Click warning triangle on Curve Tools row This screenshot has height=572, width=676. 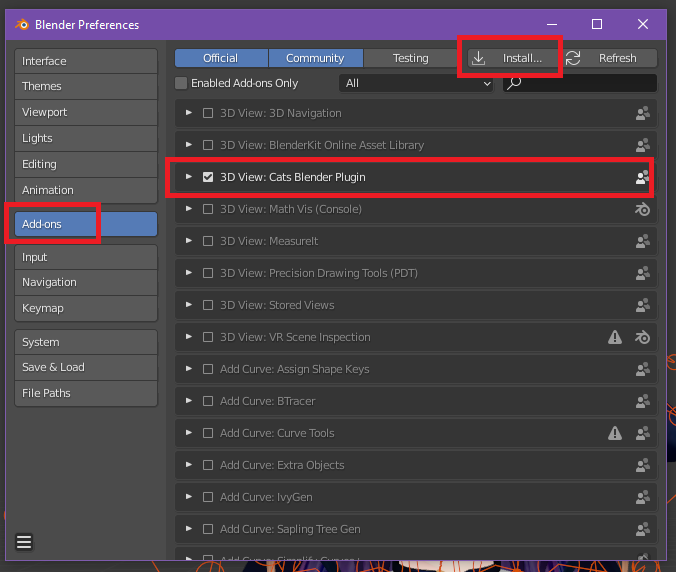click(x=615, y=433)
